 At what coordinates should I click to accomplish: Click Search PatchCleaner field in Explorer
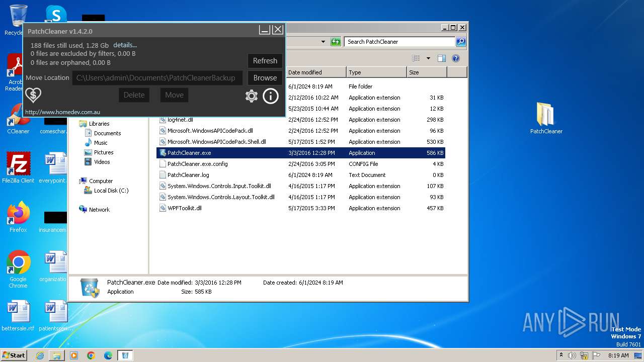pos(400,42)
